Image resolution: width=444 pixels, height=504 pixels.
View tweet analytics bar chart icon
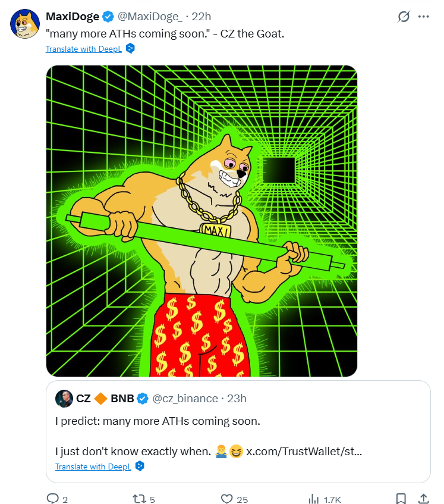(x=314, y=499)
